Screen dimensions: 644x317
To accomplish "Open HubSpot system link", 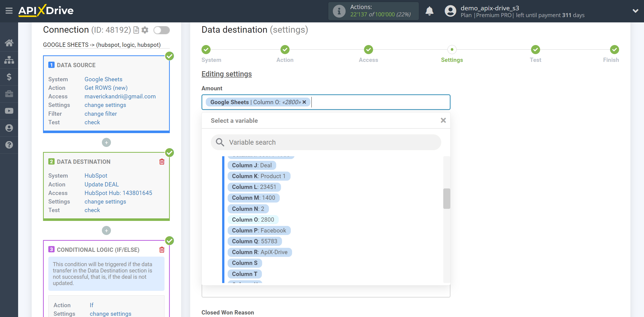I will pyautogui.click(x=96, y=176).
